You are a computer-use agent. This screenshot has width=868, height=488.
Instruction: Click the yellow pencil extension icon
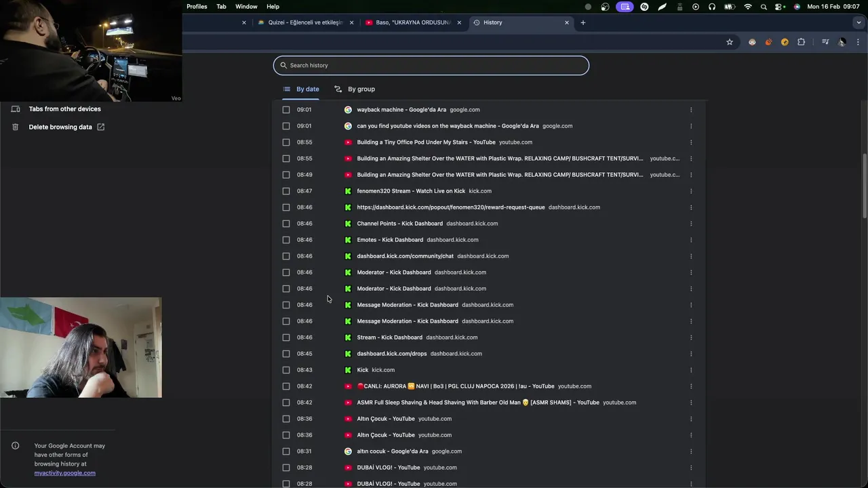coord(785,42)
